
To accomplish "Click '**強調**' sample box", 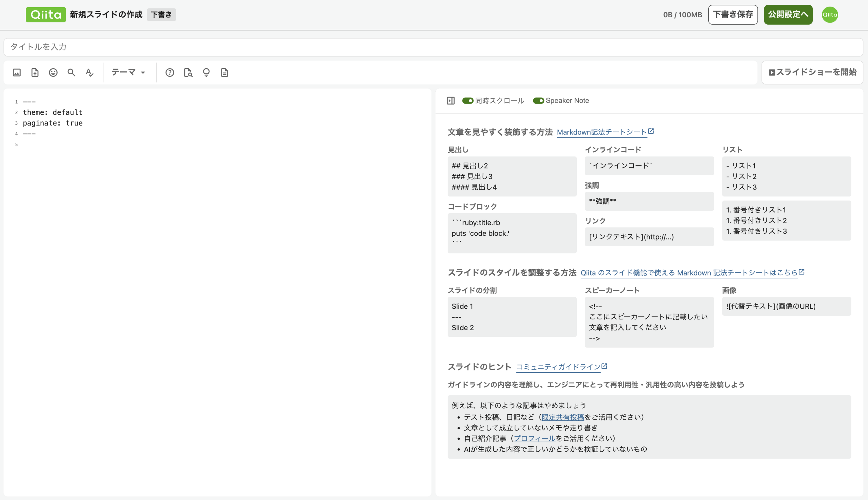I will point(649,201).
